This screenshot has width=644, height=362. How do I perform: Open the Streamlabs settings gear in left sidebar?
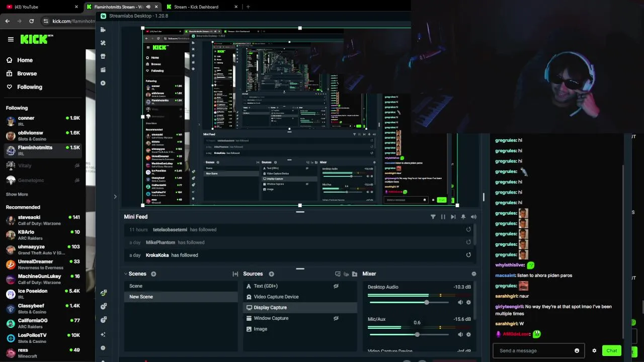tap(103, 348)
